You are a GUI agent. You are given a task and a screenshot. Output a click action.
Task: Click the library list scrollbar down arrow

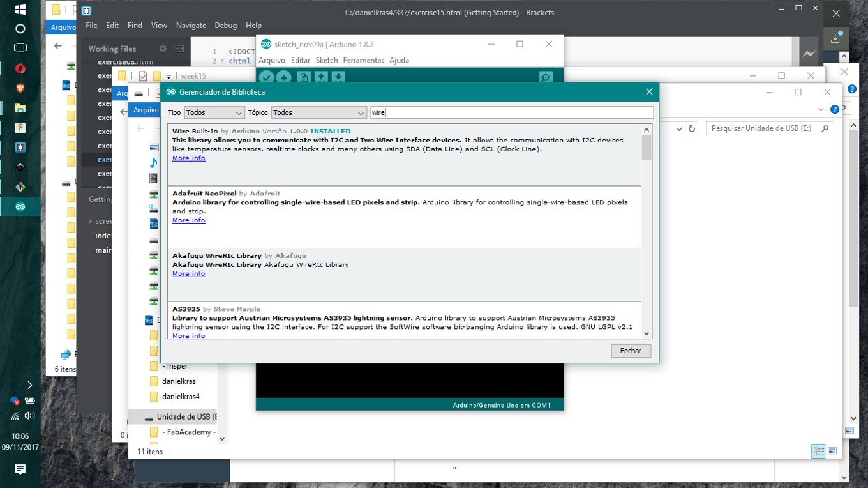pyautogui.click(x=647, y=333)
